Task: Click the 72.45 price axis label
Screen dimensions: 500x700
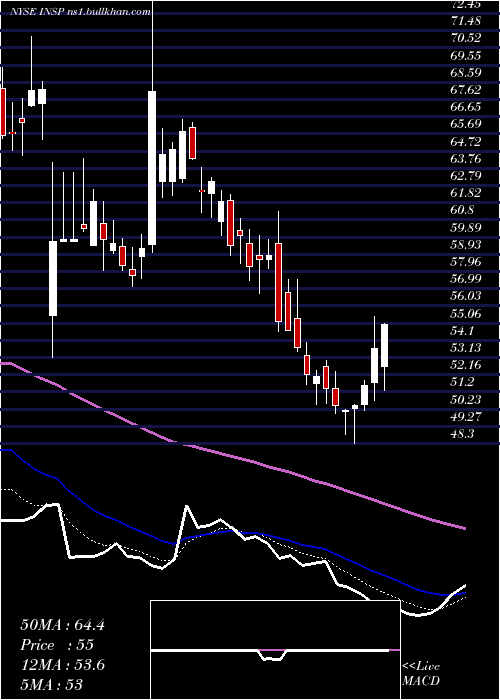Action: pyautogui.click(x=467, y=4)
